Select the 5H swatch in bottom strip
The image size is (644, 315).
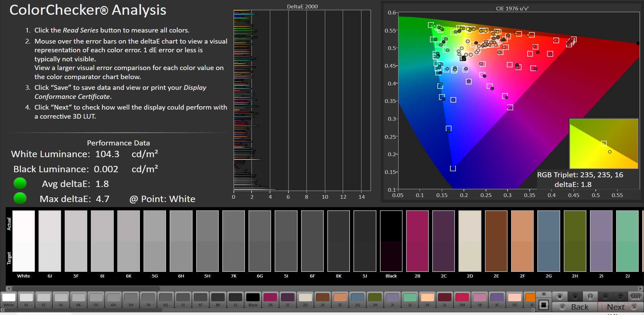[x=131, y=300]
